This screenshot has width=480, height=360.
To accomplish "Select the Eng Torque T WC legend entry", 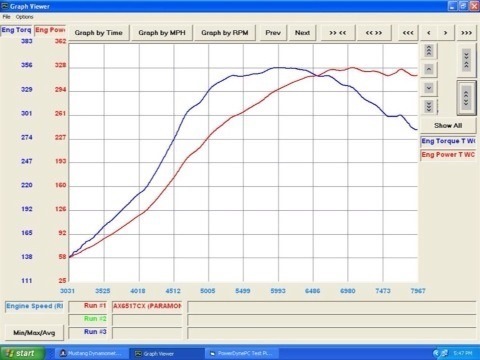I will click(x=448, y=141).
